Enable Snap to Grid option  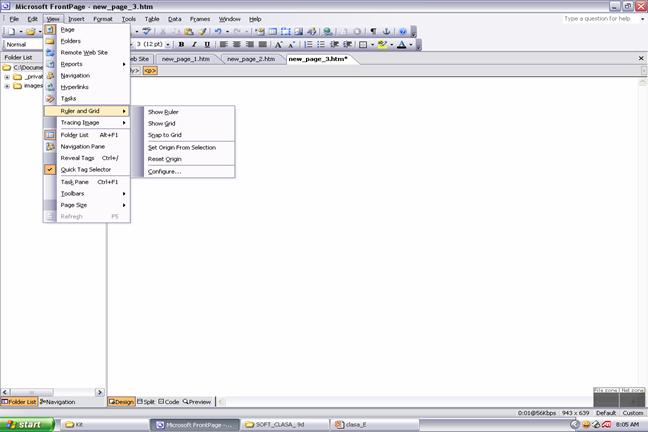[164, 135]
